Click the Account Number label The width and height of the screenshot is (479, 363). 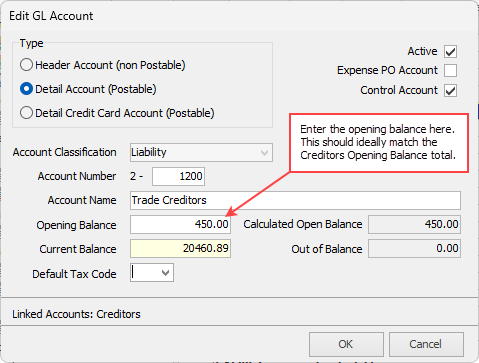(77, 176)
